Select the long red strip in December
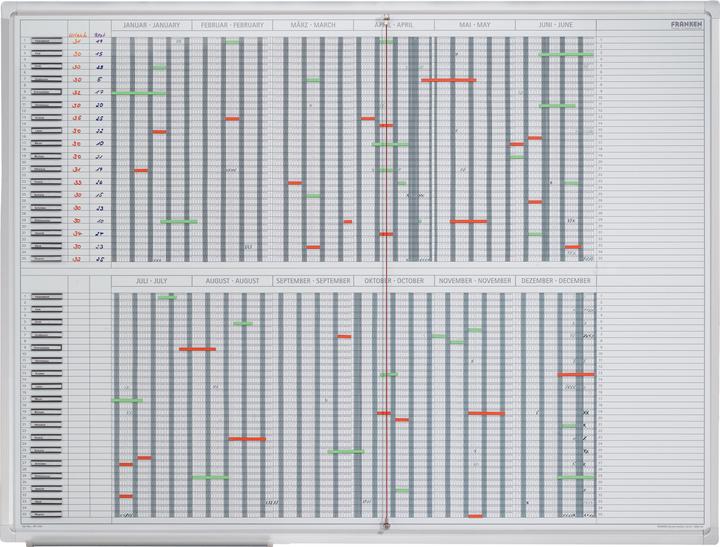Screen dimensions: 720x547 click(x=576, y=375)
